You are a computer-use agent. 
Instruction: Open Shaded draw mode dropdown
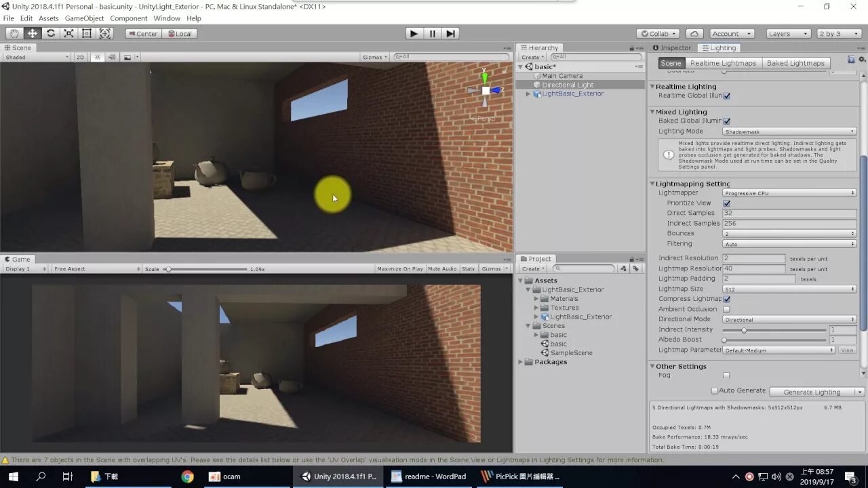37,57
